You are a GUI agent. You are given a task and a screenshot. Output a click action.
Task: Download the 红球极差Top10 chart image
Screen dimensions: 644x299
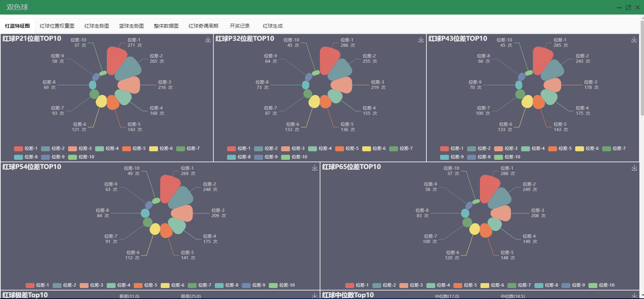pyautogui.click(x=315, y=296)
